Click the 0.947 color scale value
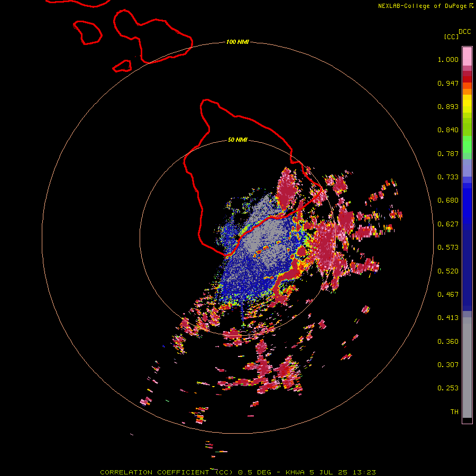Image resolution: width=476 pixels, height=476 pixels. point(448,83)
